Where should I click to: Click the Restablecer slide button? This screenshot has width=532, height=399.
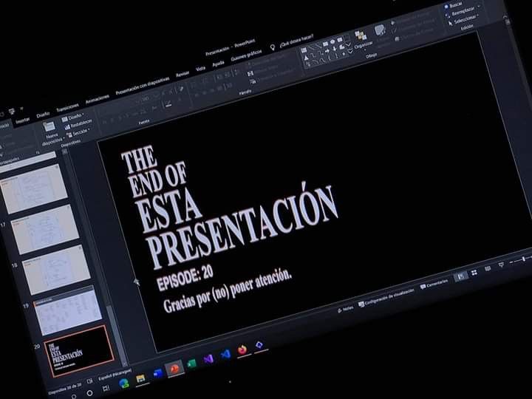point(78,124)
